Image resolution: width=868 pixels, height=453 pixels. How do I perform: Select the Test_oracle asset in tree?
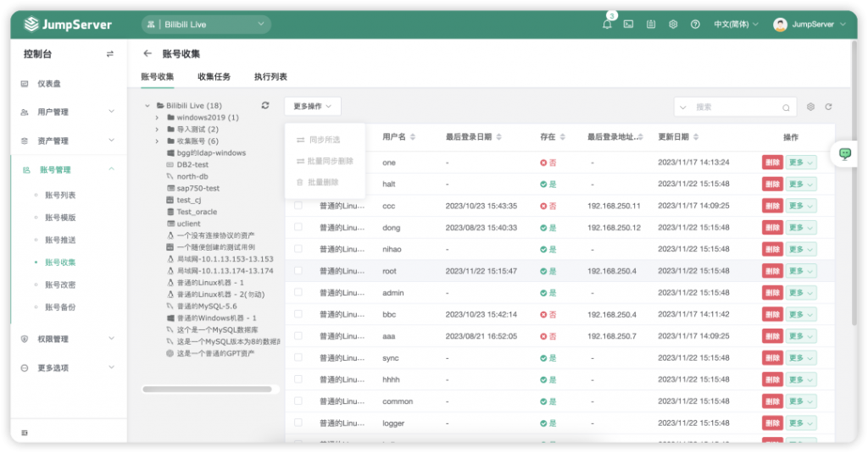[x=197, y=212]
